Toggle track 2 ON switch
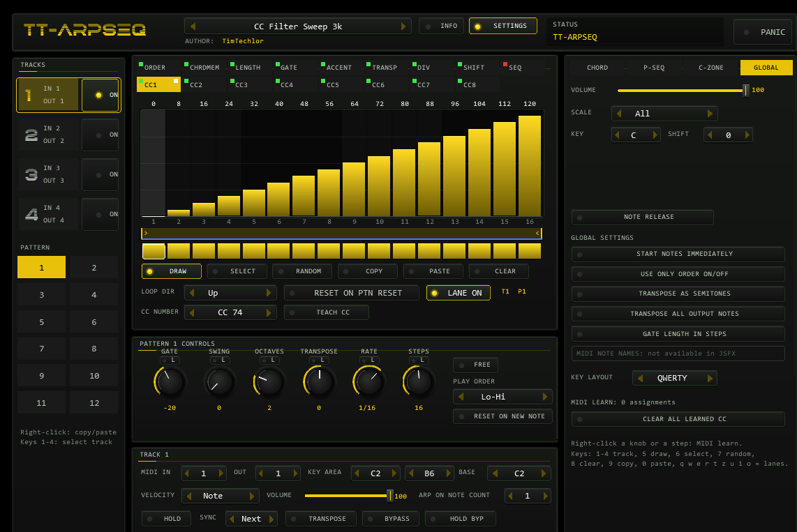797x532 pixels. [x=100, y=135]
